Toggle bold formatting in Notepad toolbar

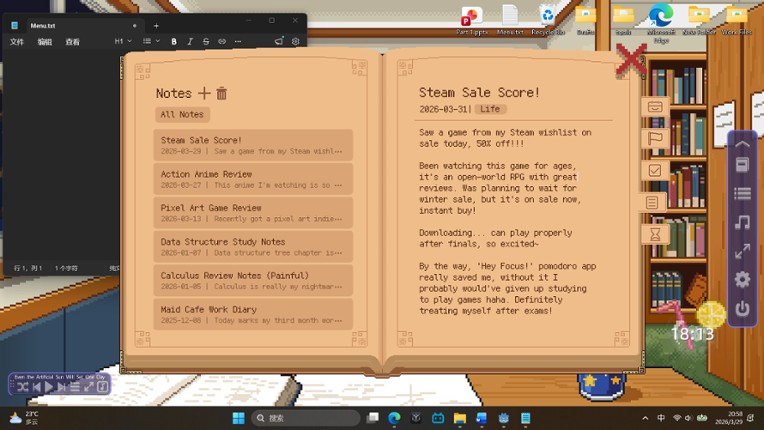pyautogui.click(x=174, y=42)
